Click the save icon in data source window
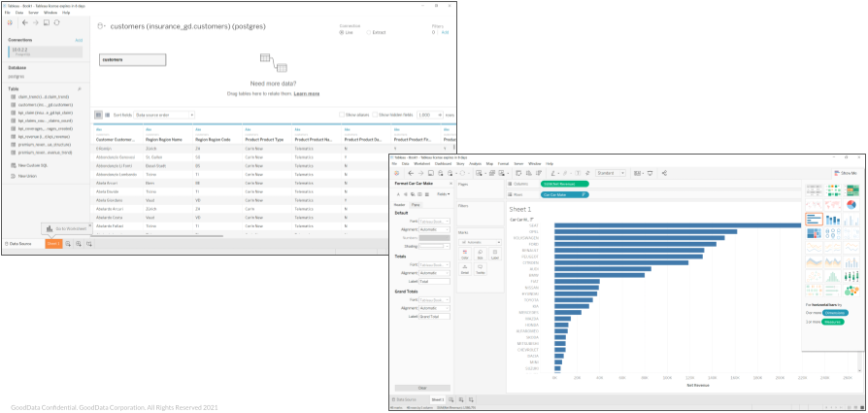The image size is (868, 413). tap(47, 22)
